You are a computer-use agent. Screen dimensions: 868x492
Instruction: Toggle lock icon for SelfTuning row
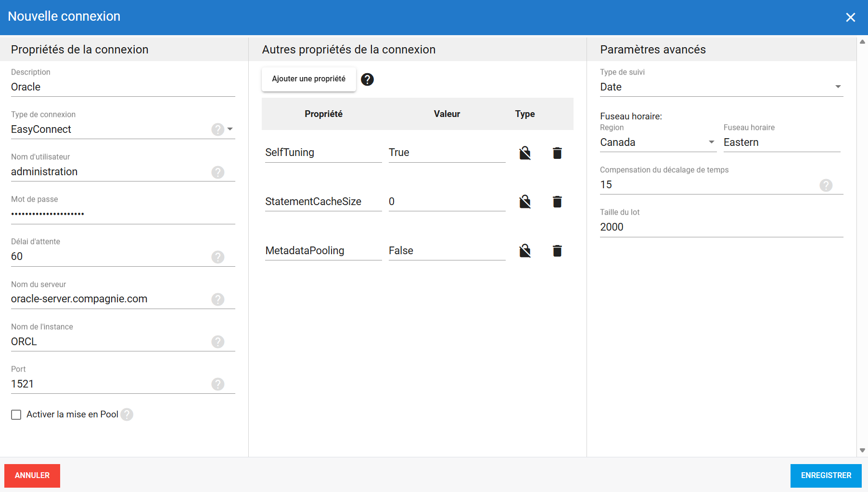point(525,153)
